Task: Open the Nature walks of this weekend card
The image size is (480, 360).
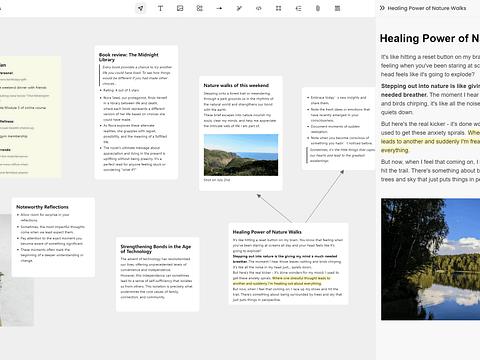Action: (x=241, y=133)
